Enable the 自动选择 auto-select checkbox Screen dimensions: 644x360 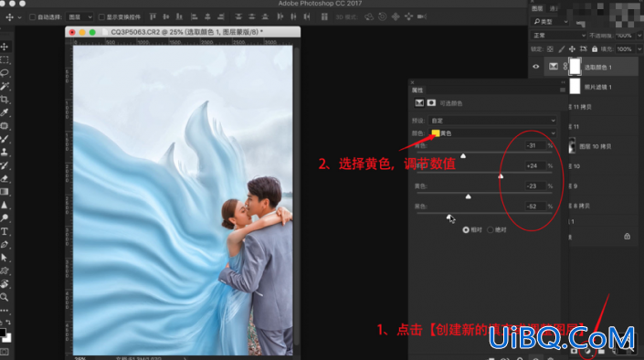tap(32, 16)
